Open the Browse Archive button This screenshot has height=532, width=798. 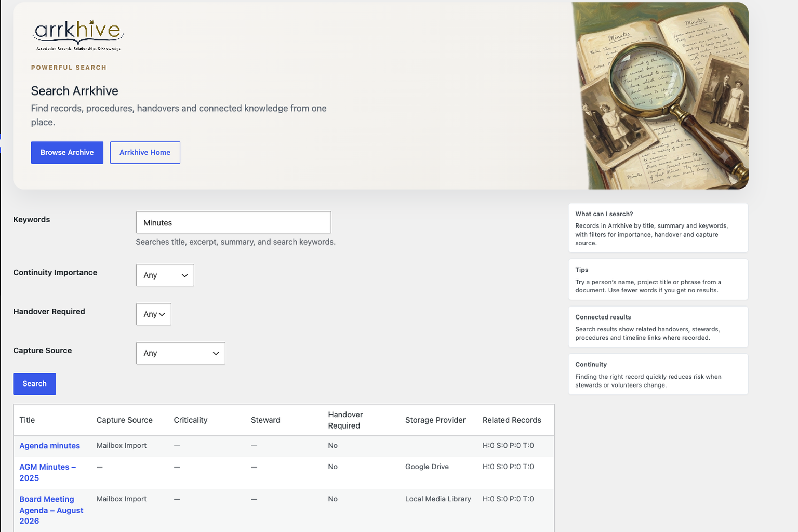[x=67, y=153]
